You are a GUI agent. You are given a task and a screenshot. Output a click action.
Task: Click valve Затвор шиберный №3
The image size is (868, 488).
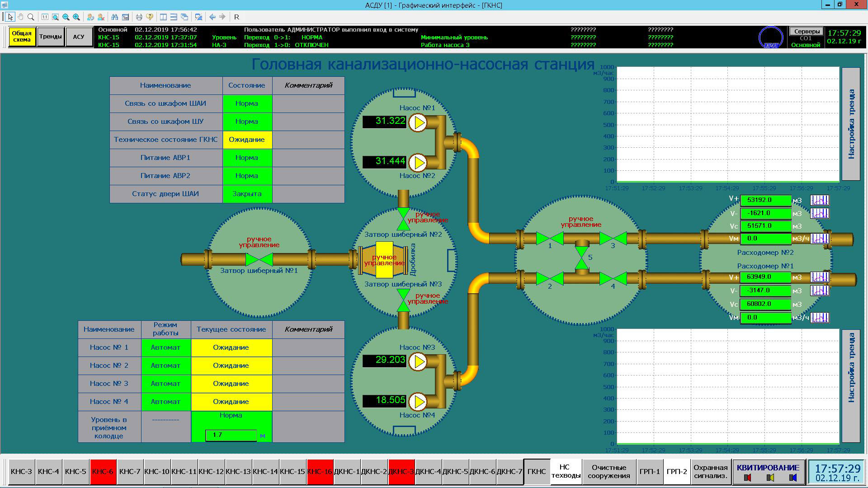click(x=403, y=300)
